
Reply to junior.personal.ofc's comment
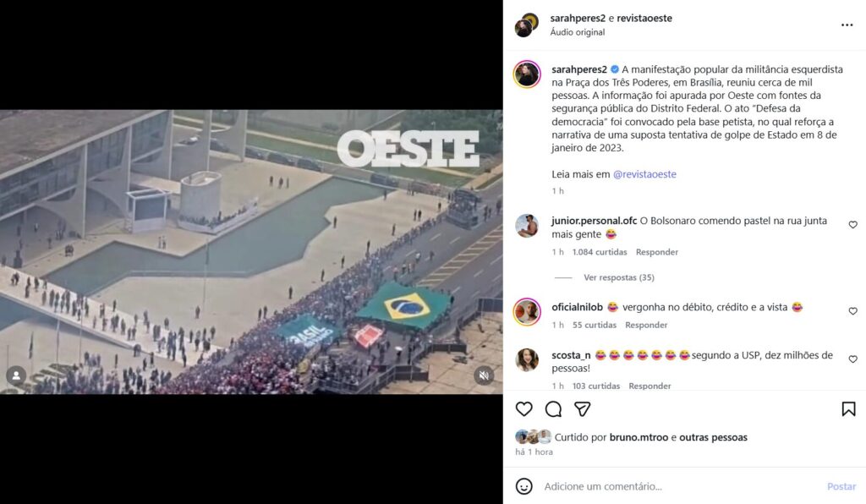[x=656, y=252]
